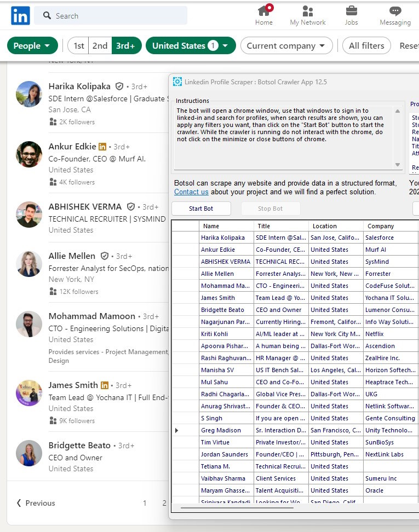
Task: Select the Greg Madison name cell
Action: [x=226, y=430]
